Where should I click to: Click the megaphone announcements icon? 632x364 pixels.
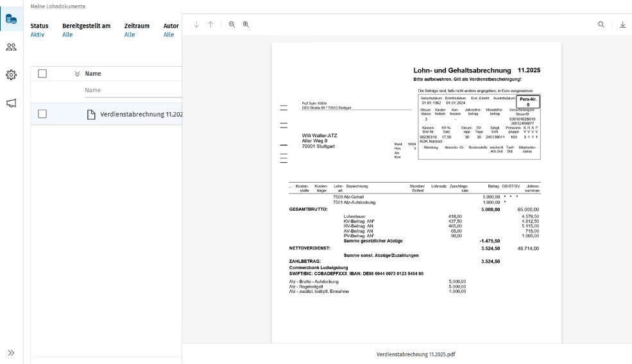11,103
